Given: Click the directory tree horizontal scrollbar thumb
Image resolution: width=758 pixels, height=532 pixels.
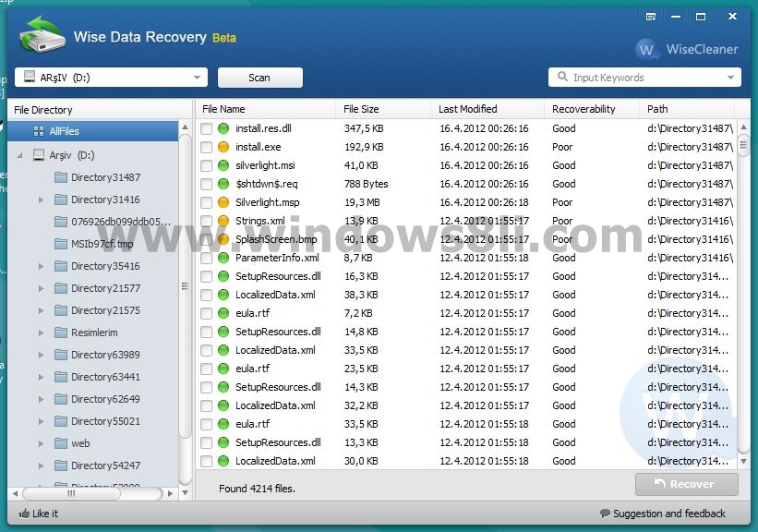Looking at the screenshot, I should pyautogui.click(x=71, y=493).
